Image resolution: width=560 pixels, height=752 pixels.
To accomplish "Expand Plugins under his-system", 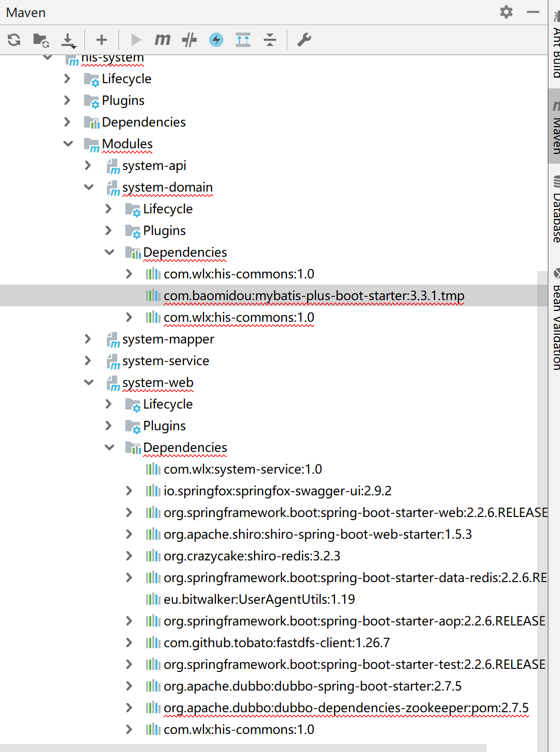I will coord(67,100).
